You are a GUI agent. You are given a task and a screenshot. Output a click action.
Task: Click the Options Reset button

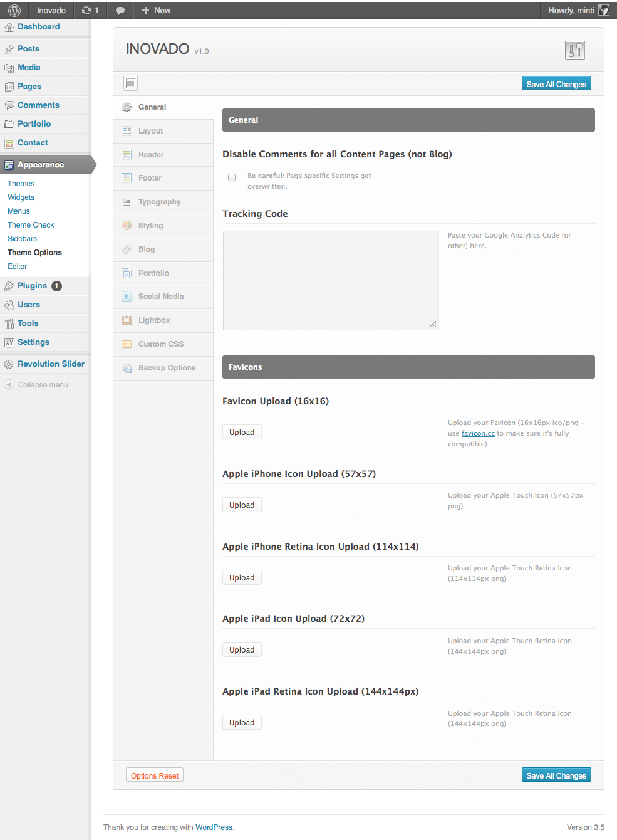point(154,775)
